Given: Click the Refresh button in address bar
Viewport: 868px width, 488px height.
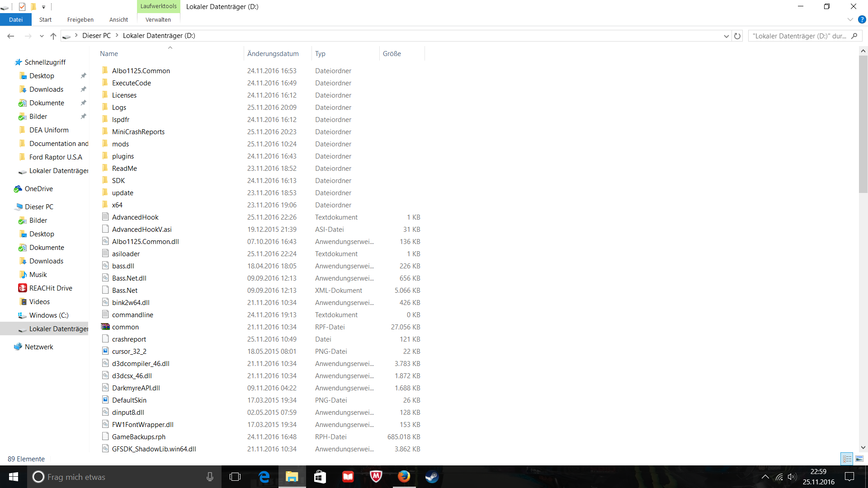Looking at the screenshot, I should (x=737, y=36).
